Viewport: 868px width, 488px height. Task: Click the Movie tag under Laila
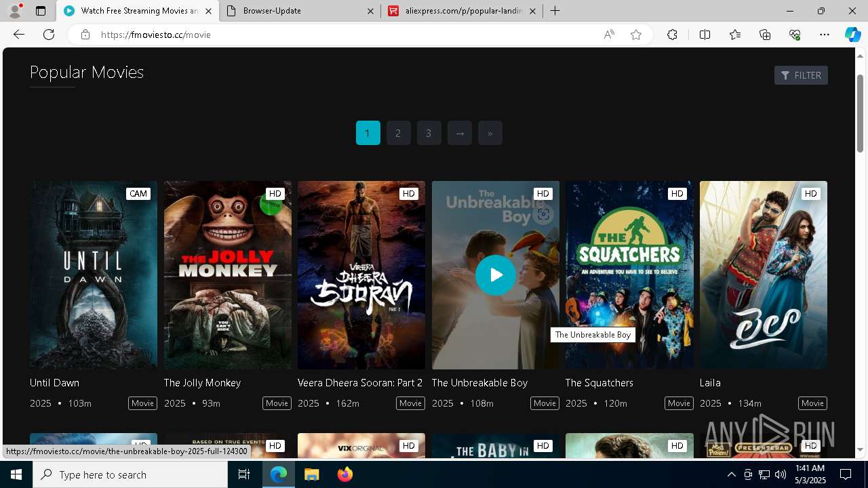(x=812, y=403)
